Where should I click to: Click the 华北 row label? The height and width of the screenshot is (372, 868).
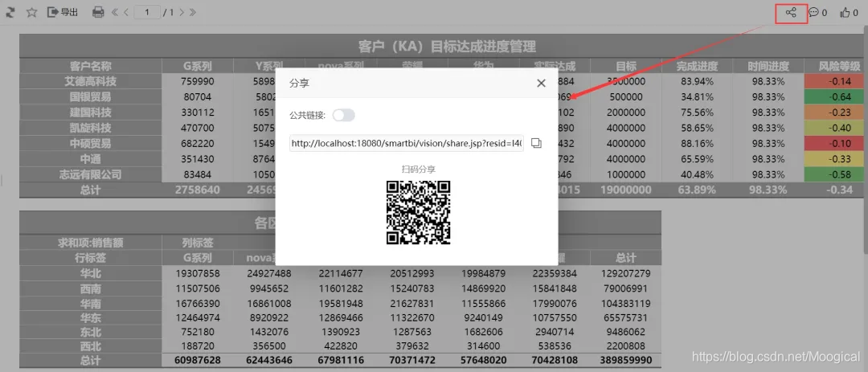[x=91, y=273]
